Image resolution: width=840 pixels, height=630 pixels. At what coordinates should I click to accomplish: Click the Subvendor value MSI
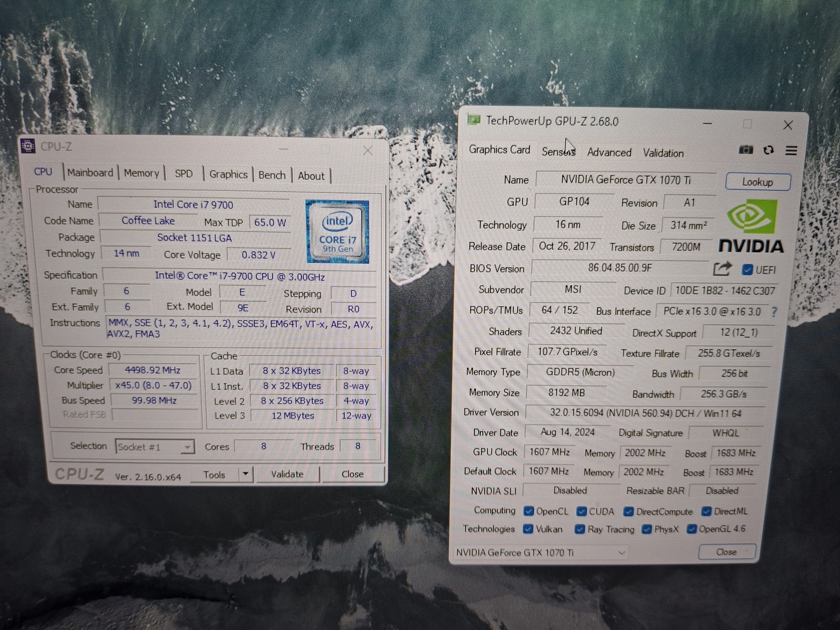pos(573,289)
